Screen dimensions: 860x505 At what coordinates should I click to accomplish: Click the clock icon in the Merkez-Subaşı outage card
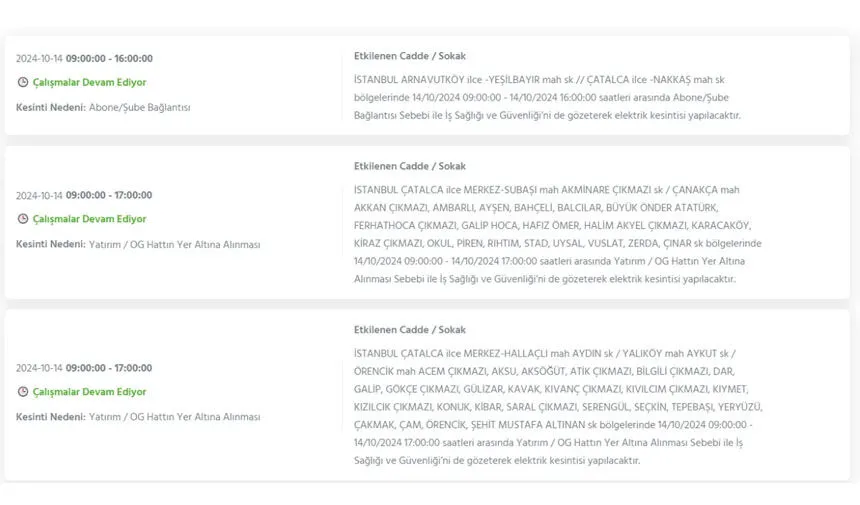22,219
